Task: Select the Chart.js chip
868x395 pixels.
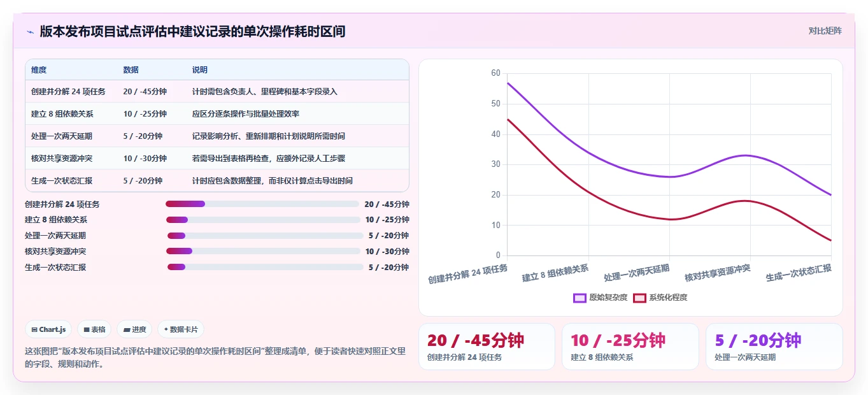Action: 48,329
